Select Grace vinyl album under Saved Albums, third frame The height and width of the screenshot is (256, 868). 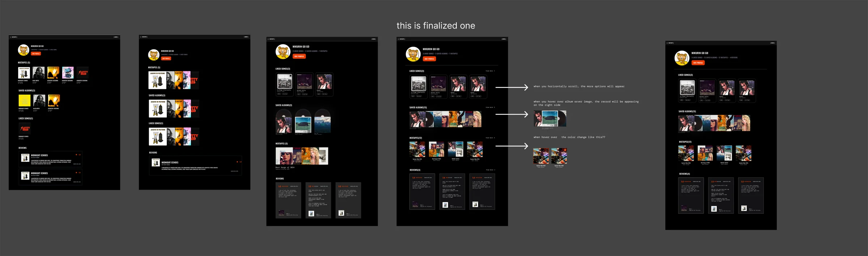[x=284, y=122]
